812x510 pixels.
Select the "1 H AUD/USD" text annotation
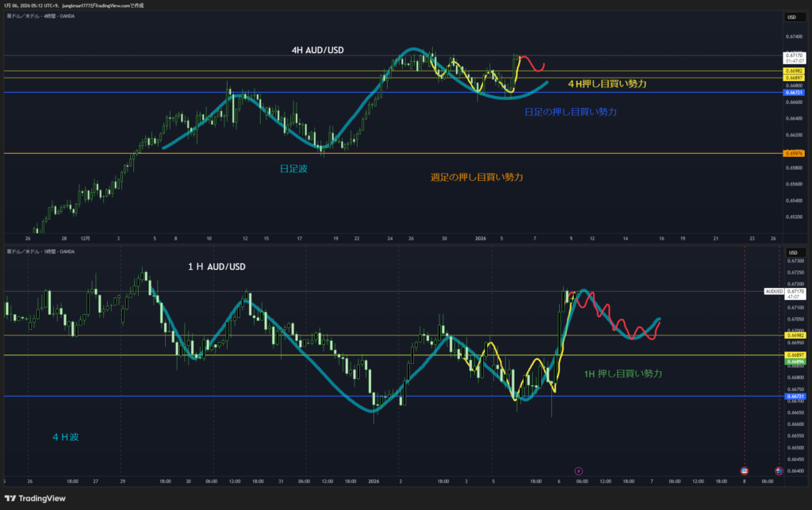pyautogui.click(x=216, y=267)
